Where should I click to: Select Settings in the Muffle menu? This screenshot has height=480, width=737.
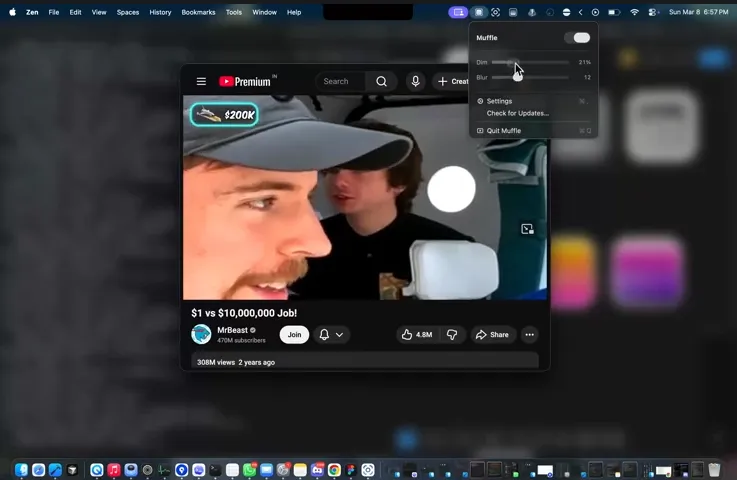499,101
